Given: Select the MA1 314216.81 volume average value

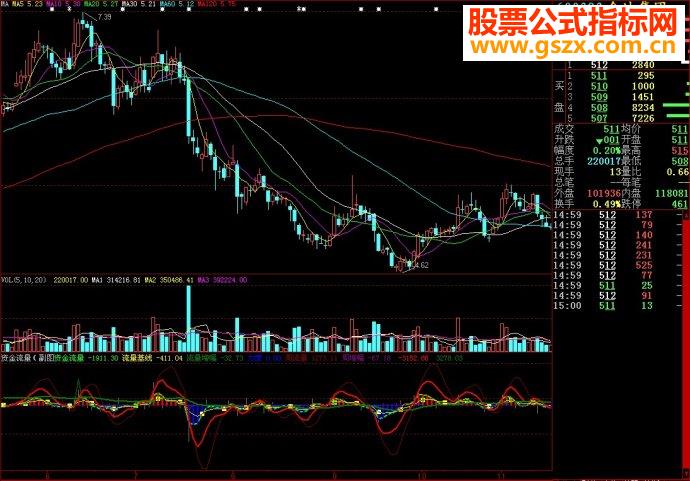Looking at the screenshot, I should (117, 280).
